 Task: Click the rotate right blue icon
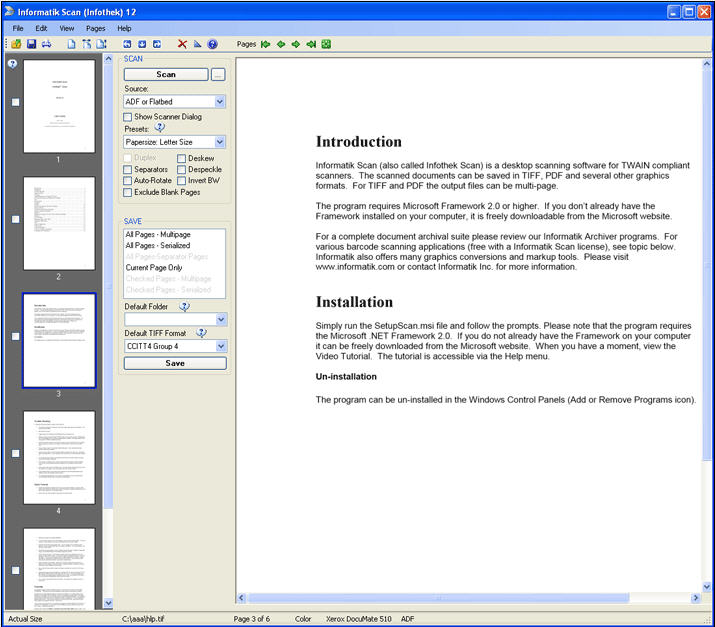point(157,44)
